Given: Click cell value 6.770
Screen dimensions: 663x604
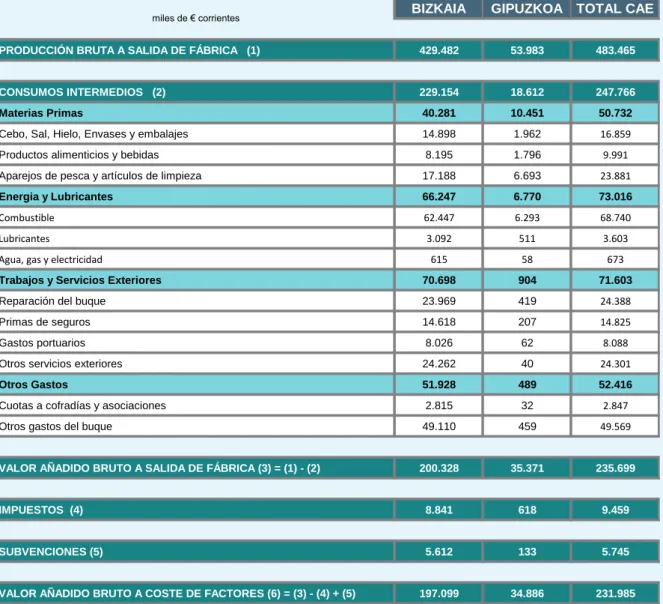Looking at the screenshot, I should (x=527, y=197).
